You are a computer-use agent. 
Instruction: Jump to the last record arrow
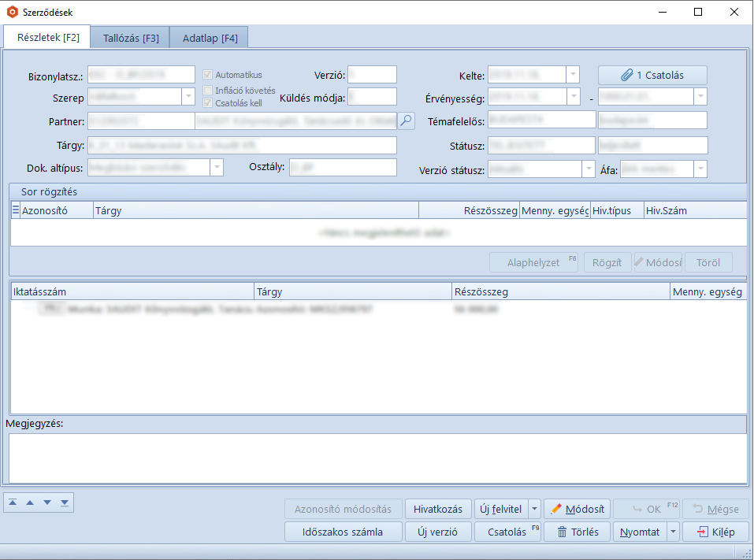64,503
